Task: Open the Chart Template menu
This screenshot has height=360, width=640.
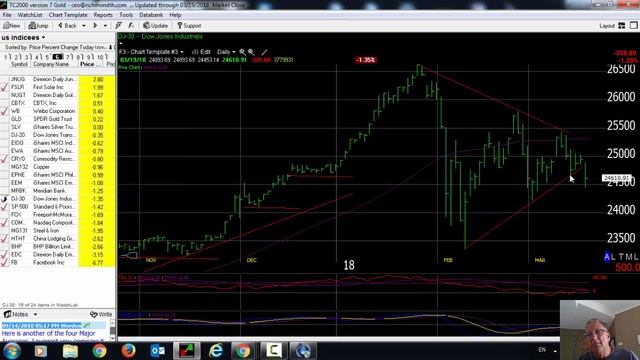Action: 68,15
